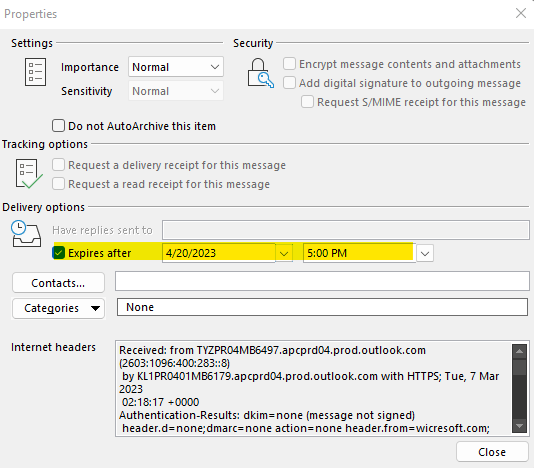Tick Do not AutoArchive this item
The height and width of the screenshot is (468, 534).
(x=58, y=126)
